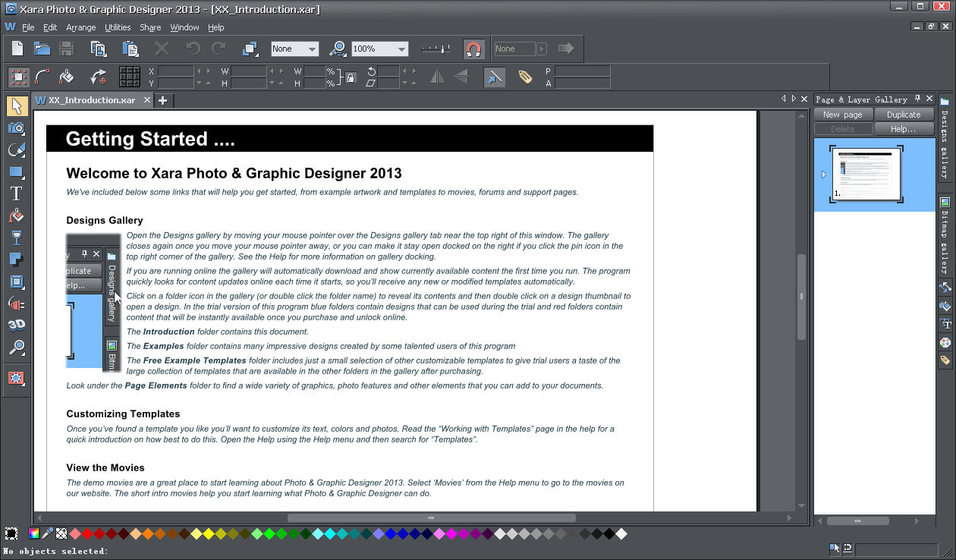This screenshot has height=560, width=956.
Task: Flip the selection vertically
Action: pos(461,77)
